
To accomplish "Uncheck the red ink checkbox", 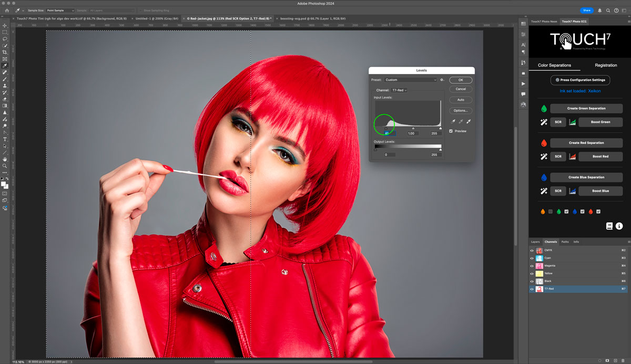I will (598, 212).
